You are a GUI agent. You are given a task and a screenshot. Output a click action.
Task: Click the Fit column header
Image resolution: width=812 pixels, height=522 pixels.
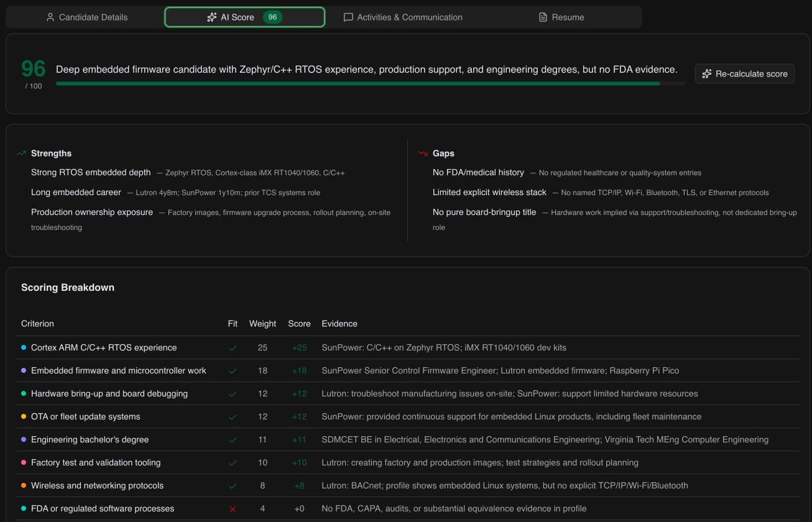coord(233,324)
